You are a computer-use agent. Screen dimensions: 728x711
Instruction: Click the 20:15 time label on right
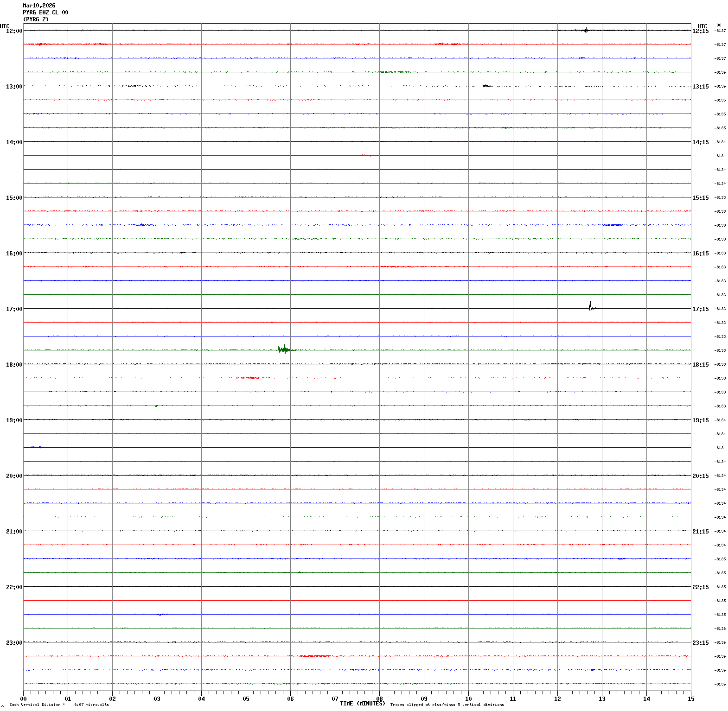tap(700, 476)
